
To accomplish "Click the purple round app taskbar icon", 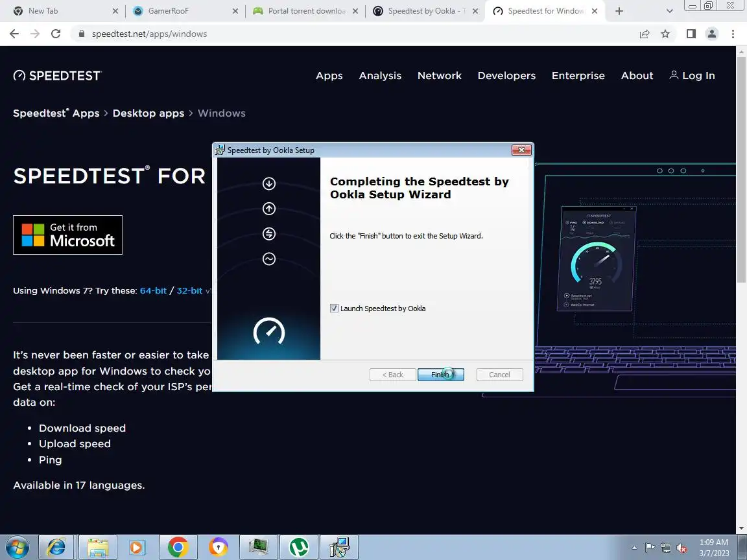I will point(218,548).
